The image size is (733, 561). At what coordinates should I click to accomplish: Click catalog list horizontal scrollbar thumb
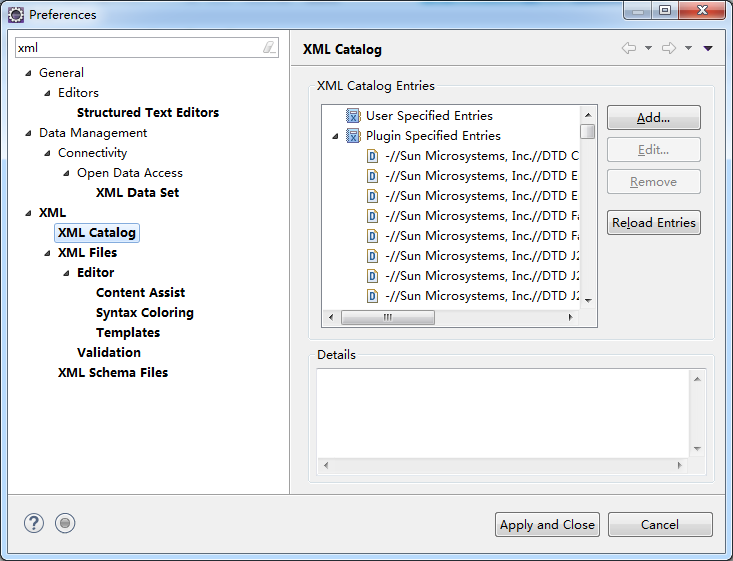388,317
